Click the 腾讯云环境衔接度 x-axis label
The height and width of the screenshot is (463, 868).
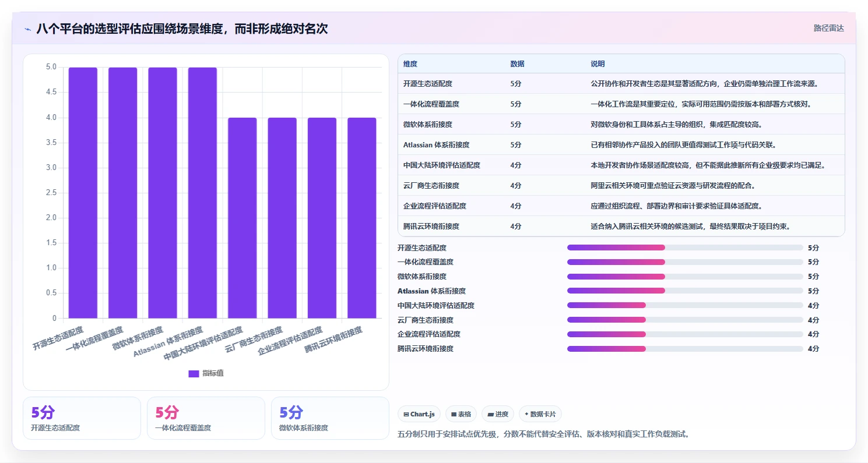[x=334, y=340]
